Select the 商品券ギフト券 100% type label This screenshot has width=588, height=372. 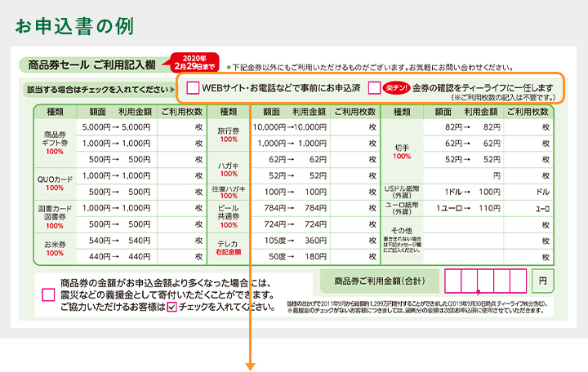[55, 143]
